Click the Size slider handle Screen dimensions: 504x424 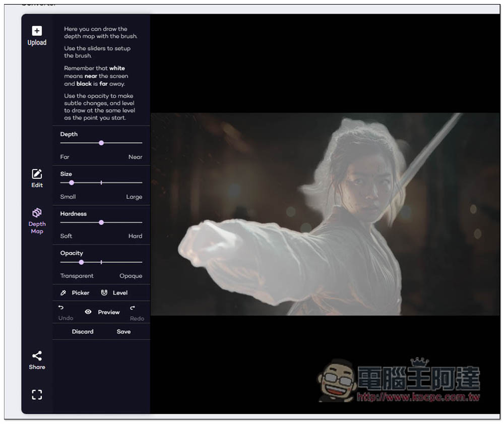coord(71,183)
